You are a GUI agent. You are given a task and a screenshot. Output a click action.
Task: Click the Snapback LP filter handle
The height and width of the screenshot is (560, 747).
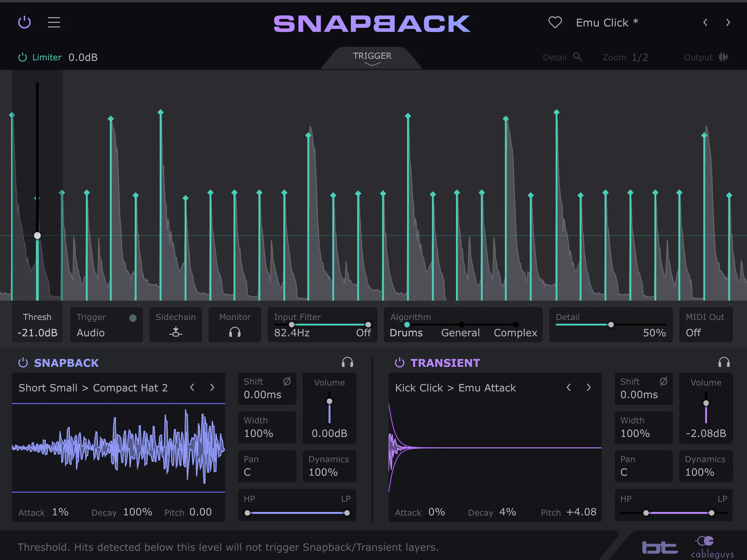[347, 513]
